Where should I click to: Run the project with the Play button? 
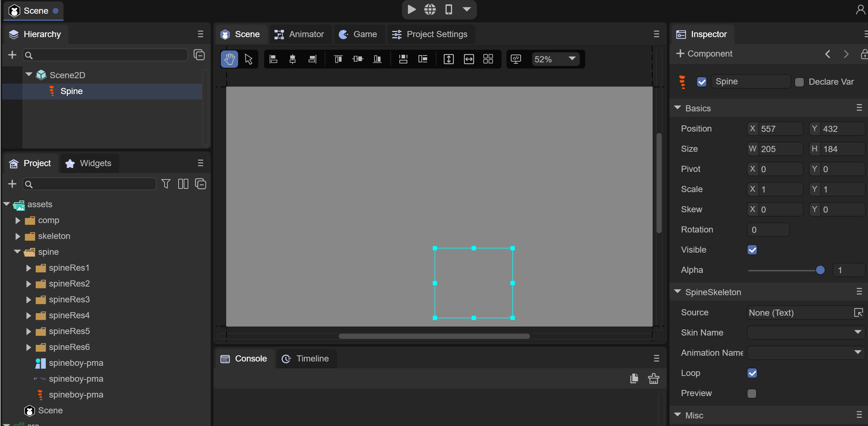click(411, 10)
